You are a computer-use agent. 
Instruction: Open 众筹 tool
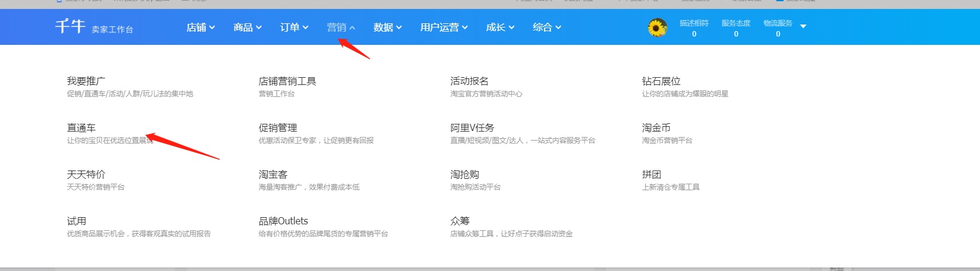460,221
